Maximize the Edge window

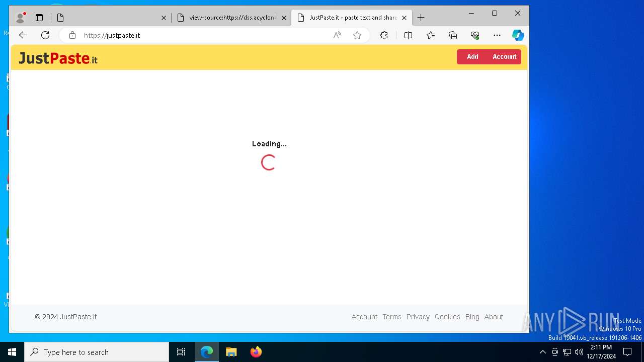pos(495,13)
